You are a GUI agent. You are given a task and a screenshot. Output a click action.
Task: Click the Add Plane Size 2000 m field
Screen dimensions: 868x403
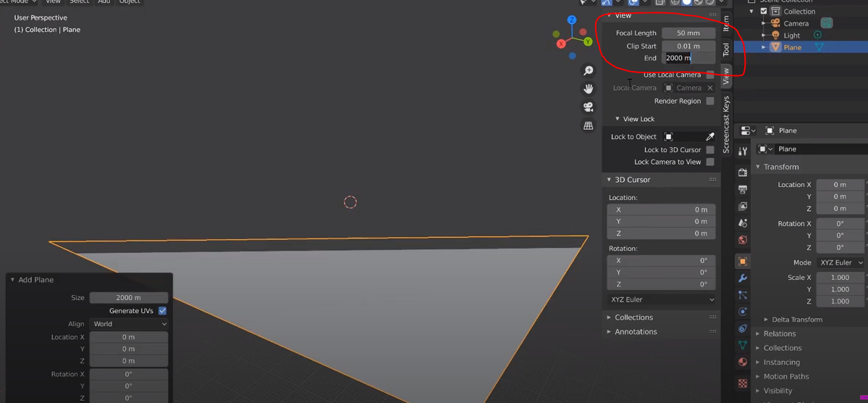coord(128,298)
